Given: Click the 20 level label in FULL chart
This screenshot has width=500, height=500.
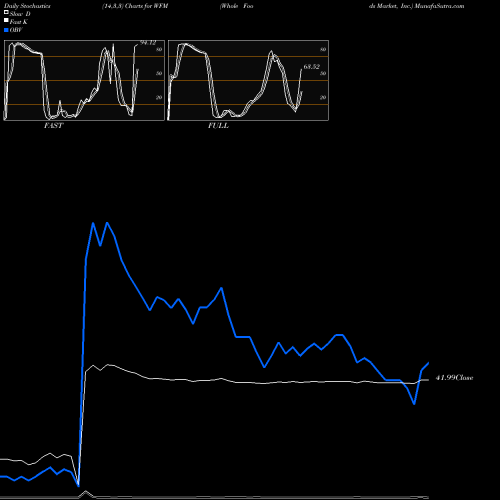Looking at the screenshot, I should point(323,97).
